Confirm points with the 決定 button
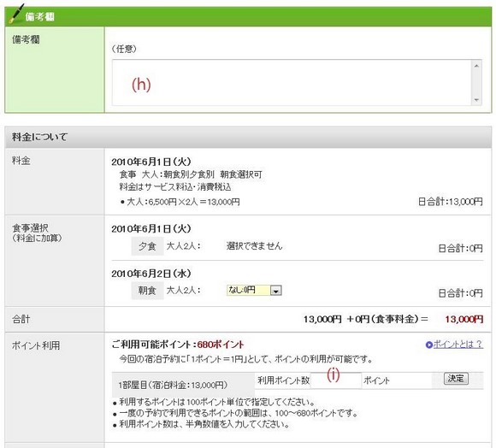The height and width of the screenshot is (448, 496). pyautogui.click(x=456, y=379)
